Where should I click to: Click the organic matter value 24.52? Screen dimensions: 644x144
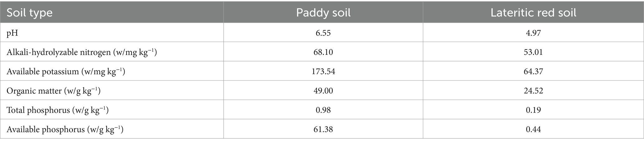coord(533,91)
